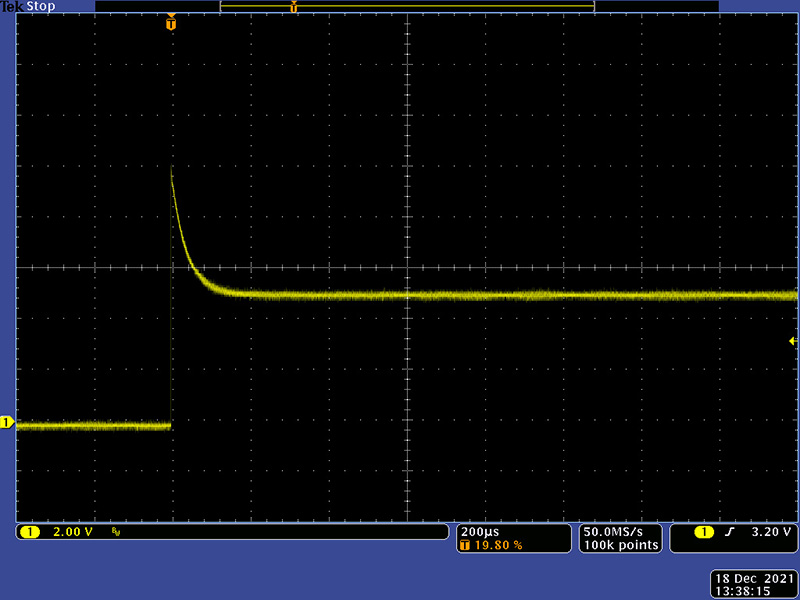Click the 50.0MS/s sample rate readout
The image size is (800, 600).
[620, 531]
